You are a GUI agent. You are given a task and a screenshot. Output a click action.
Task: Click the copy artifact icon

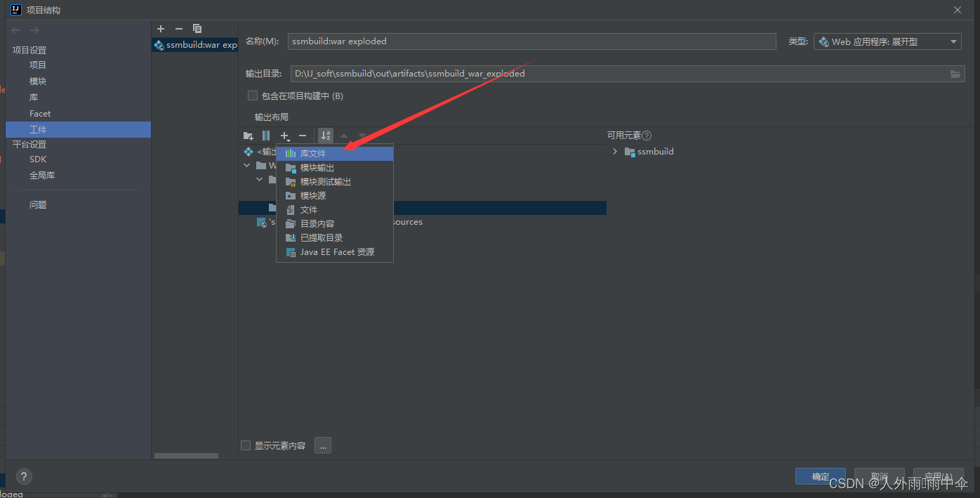tap(197, 29)
